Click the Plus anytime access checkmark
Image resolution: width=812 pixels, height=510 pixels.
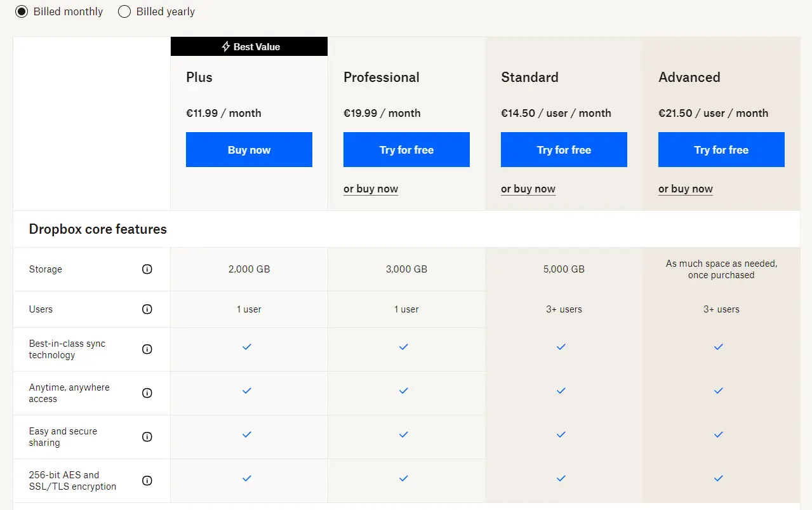click(247, 391)
